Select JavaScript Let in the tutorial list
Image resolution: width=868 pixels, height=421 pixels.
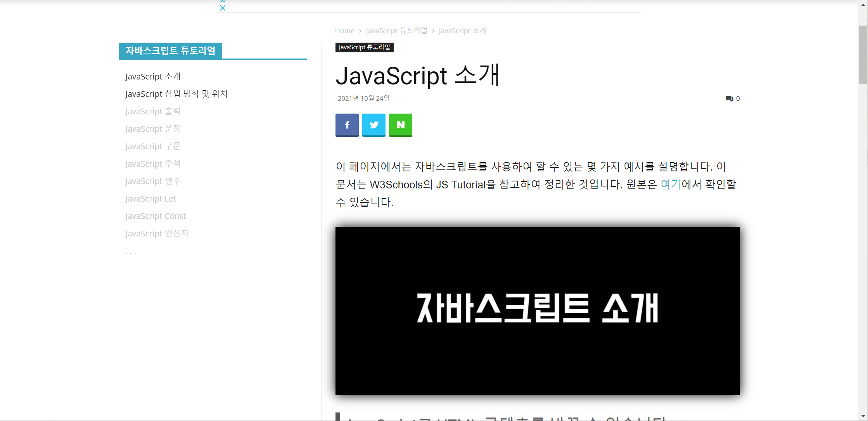pos(150,198)
